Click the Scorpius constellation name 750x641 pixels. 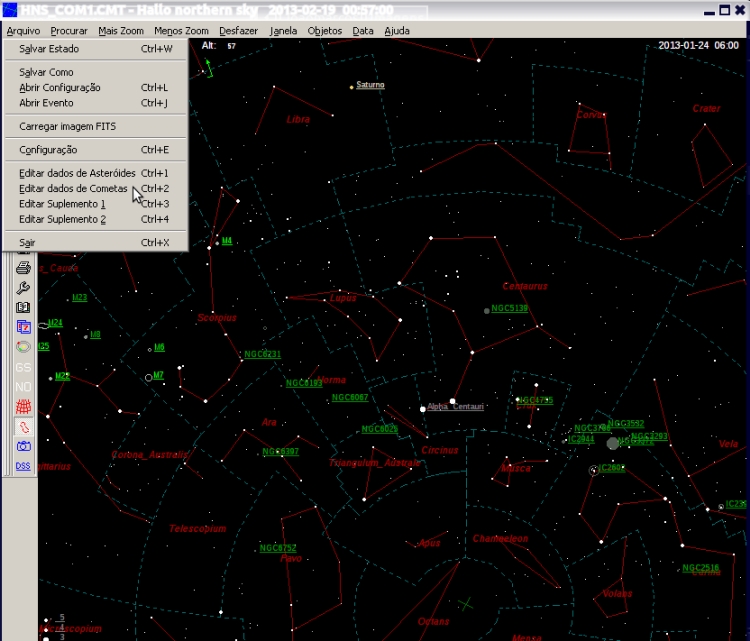[x=217, y=318]
